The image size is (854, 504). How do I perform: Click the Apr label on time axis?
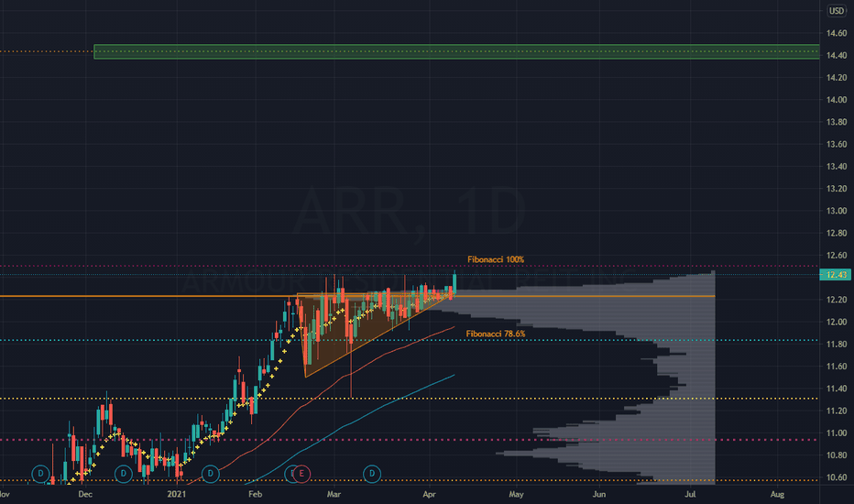point(429,494)
